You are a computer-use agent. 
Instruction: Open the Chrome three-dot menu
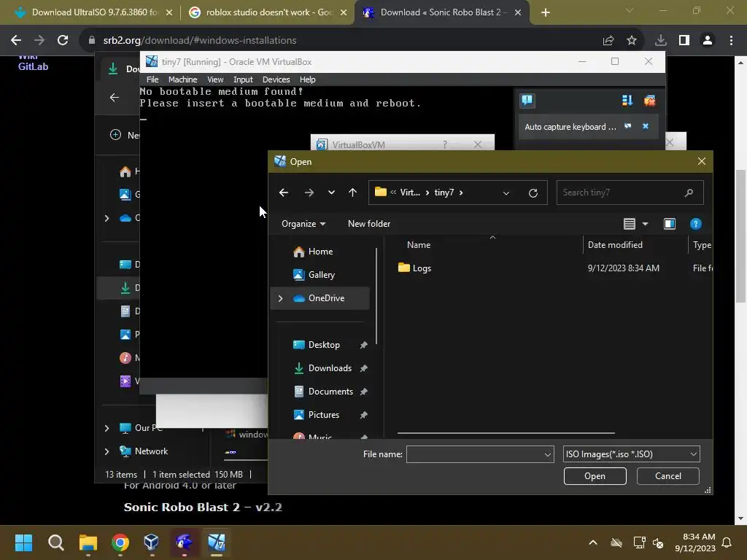(x=731, y=41)
